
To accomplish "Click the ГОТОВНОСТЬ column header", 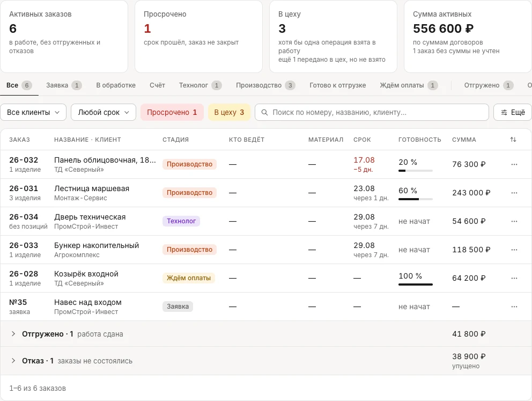I will tap(420, 140).
